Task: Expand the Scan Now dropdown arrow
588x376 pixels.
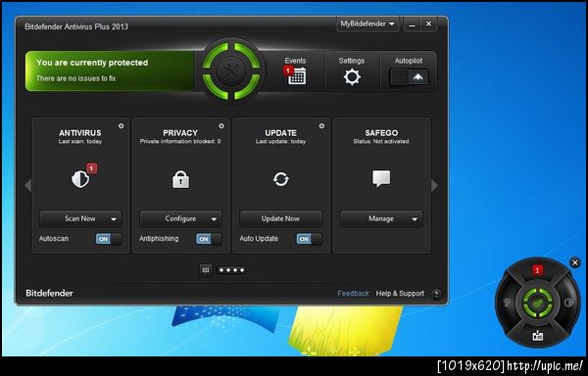Action: click(x=114, y=219)
